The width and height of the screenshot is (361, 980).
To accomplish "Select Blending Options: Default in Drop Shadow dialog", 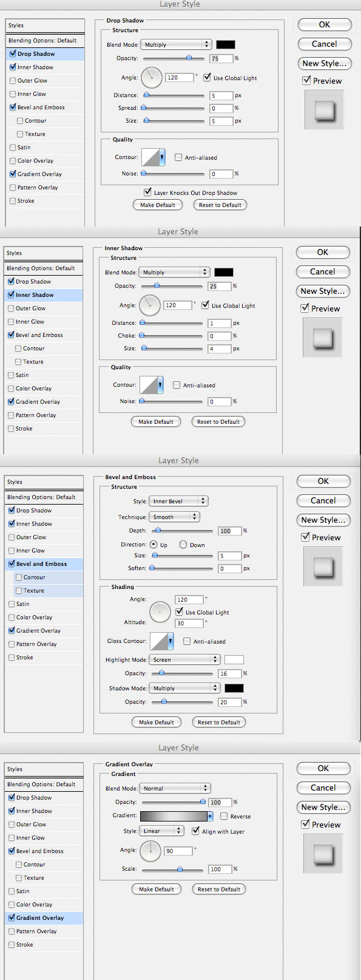I will [x=46, y=41].
